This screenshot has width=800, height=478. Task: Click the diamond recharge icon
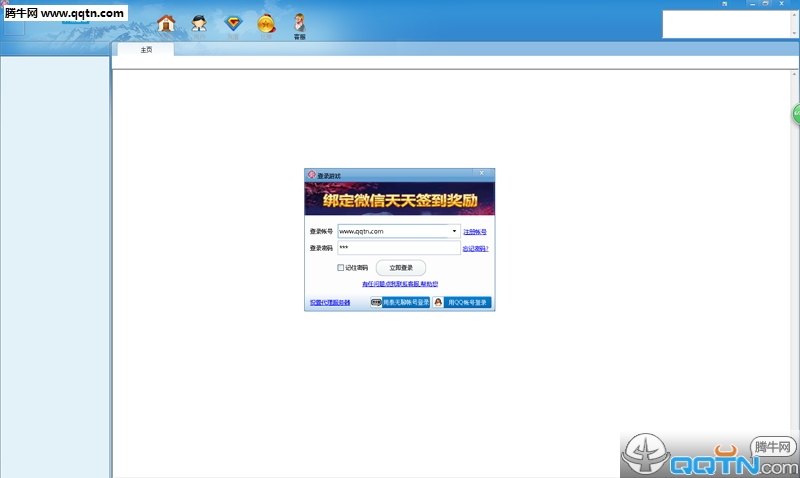click(x=233, y=23)
